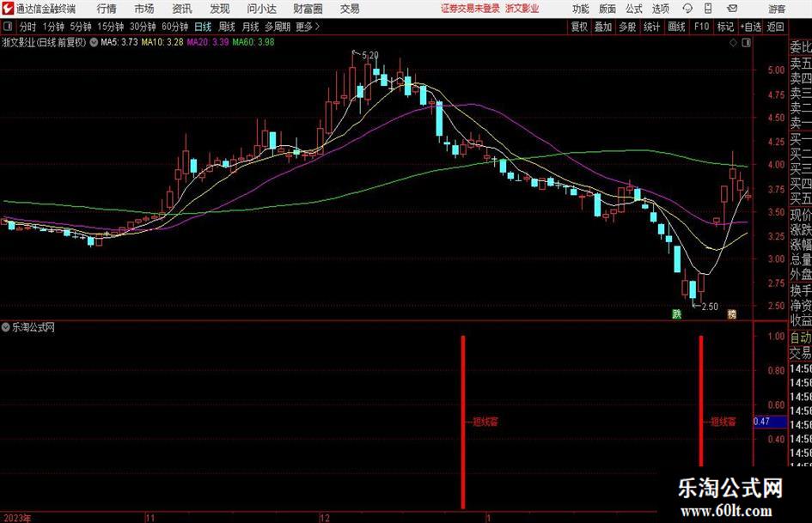The width and height of the screenshot is (812, 523).
Task: Switch to 月线 monthly period
Action: pos(250,27)
